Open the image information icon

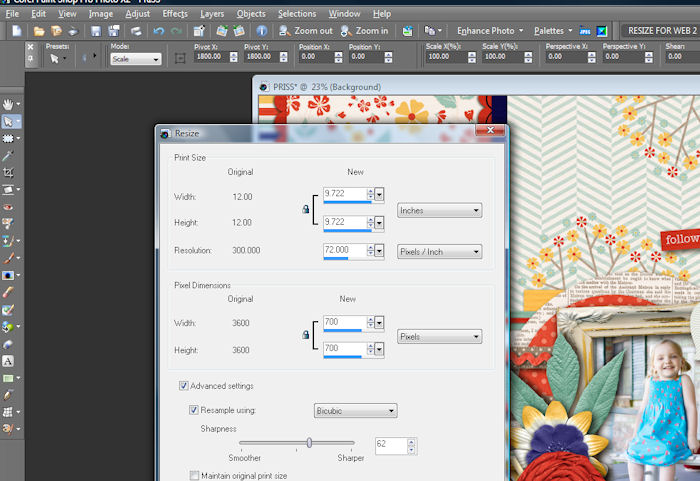point(262,31)
